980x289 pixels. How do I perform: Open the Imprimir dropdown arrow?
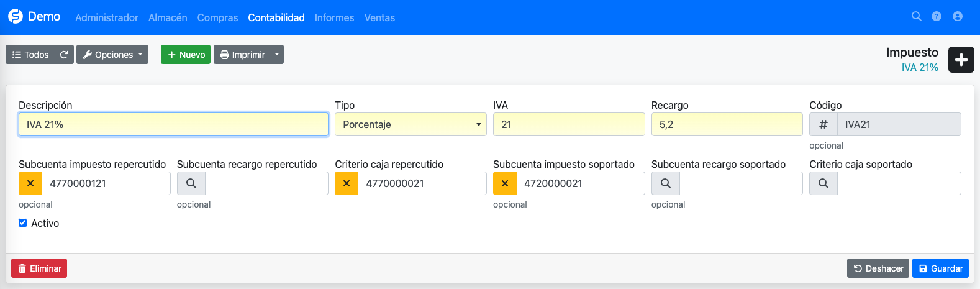(x=277, y=55)
